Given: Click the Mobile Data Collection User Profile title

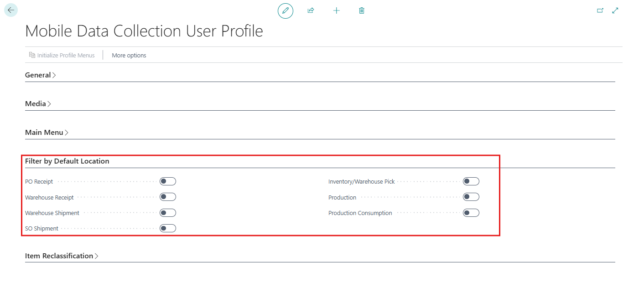Looking at the screenshot, I should point(144,31).
